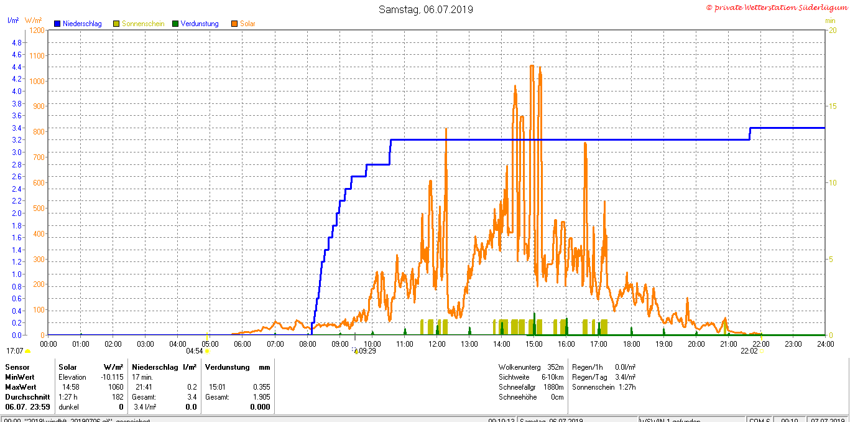Screen dimensions: 868x422
Task: Click the sunrise icon next to 04:54
Action: (207, 351)
